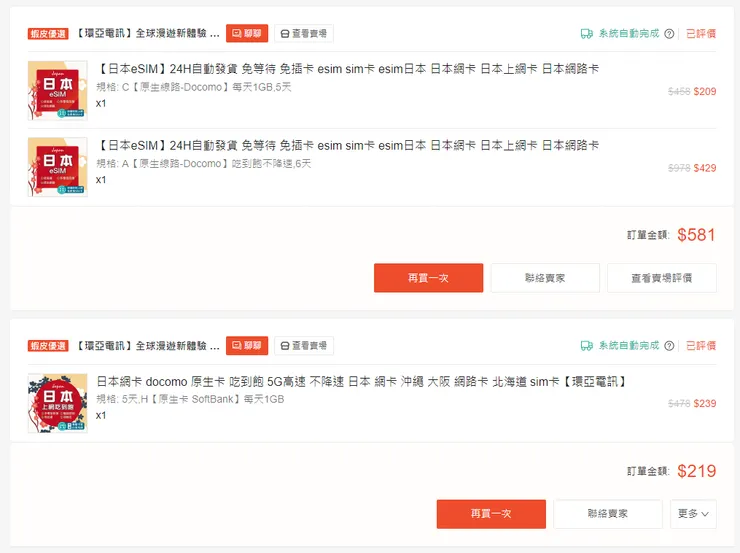Screen dimensions: 740x553
Task: Open the 吃到飽不降速, 6天 eSIM thumbnail
Action: click(57, 167)
